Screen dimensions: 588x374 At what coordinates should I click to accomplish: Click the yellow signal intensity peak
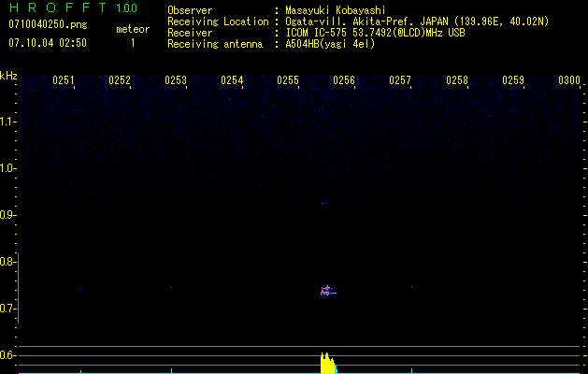328,363
